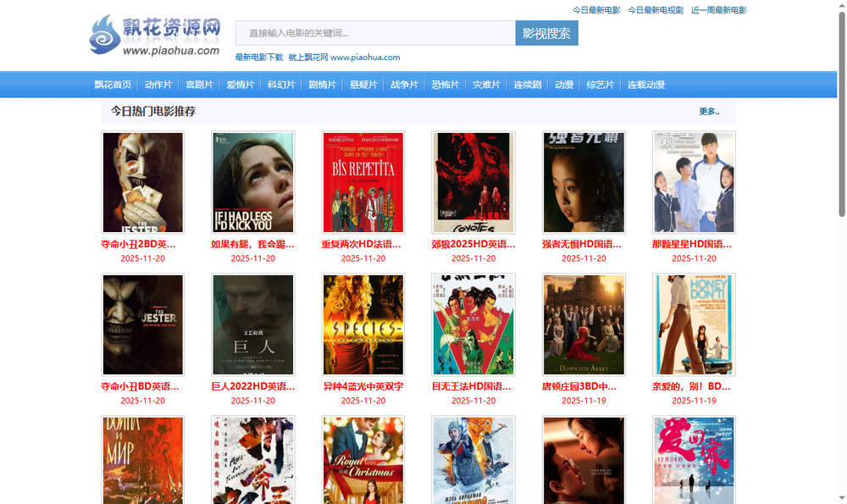
Task: Click 更多.. link in hot movies header
Action: tap(709, 111)
